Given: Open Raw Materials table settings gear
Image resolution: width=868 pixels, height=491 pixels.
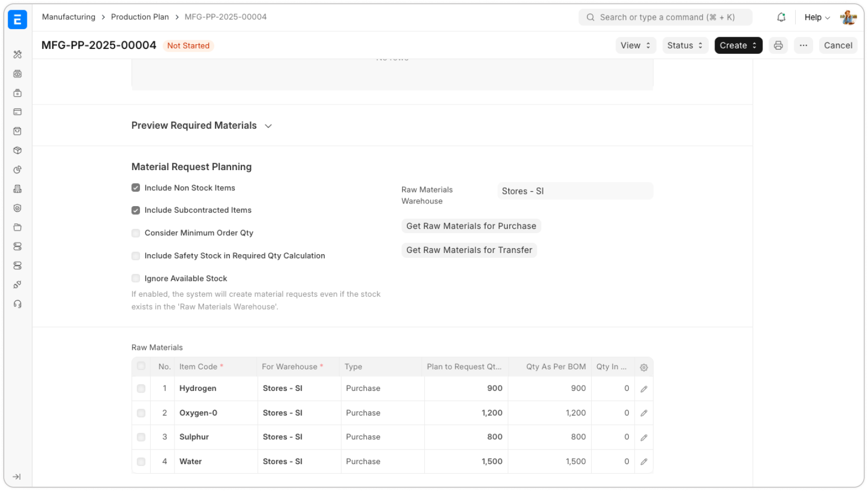Looking at the screenshot, I should point(643,368).
